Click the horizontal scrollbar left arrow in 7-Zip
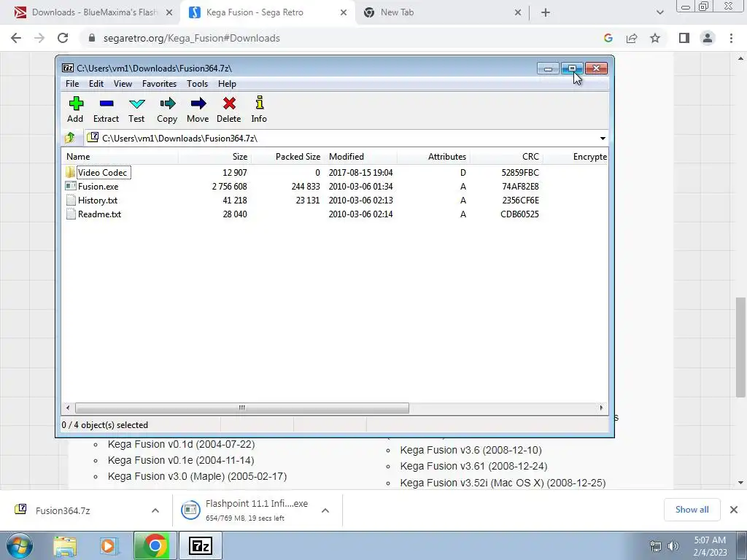This screenshot has width=747, height=560. coord(68,408)
